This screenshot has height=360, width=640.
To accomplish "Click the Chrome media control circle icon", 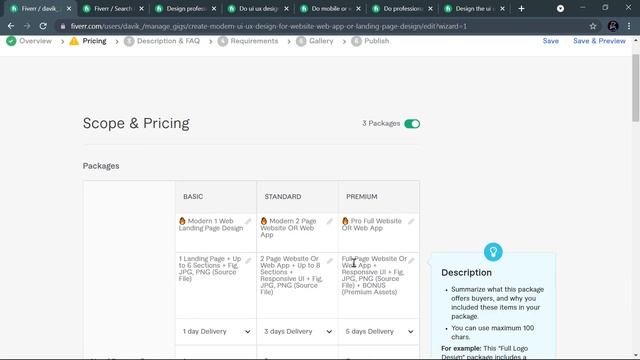I will click(560, 9).
